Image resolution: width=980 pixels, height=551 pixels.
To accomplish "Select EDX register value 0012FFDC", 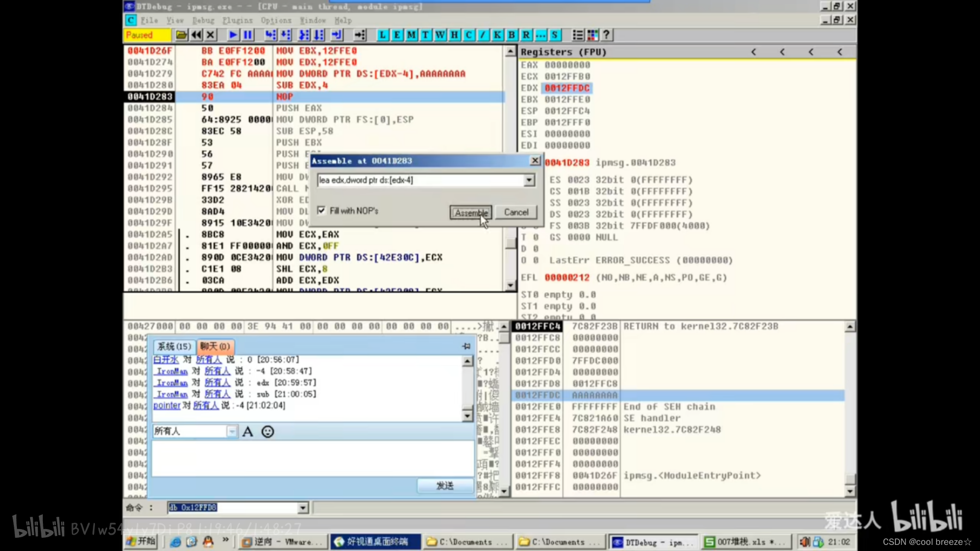I will [x=567, y=88].
